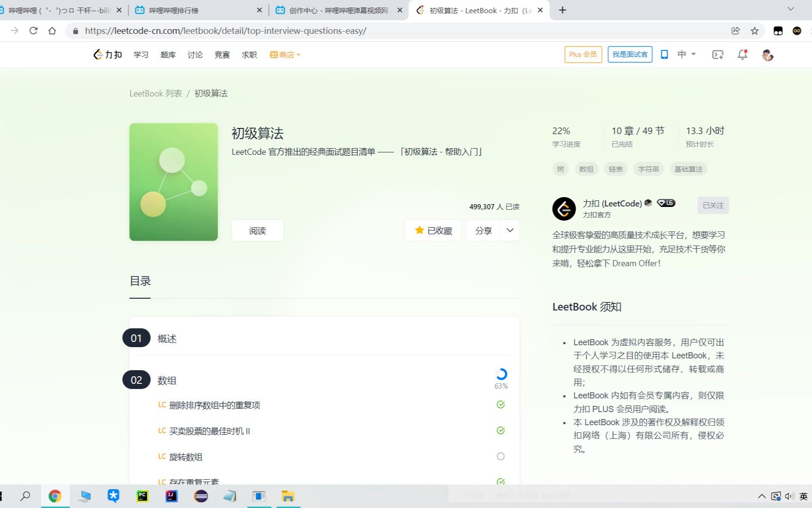Open the infinity extension icon
This screenshot has height=508, width=812.
pos(797,31)
